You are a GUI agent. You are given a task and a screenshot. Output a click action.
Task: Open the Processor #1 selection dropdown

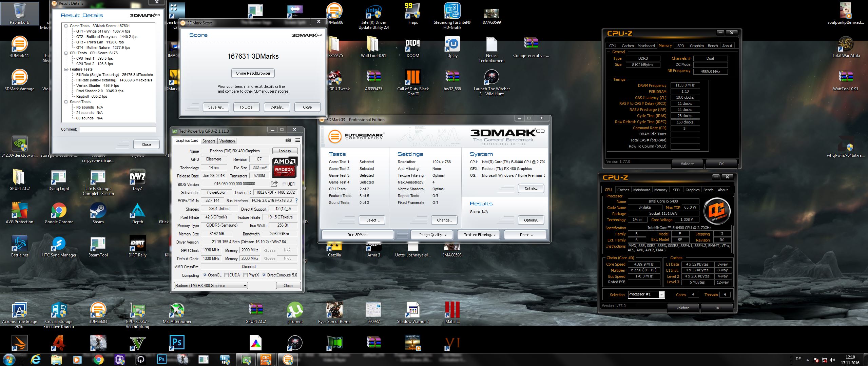[x=646, y=294]
